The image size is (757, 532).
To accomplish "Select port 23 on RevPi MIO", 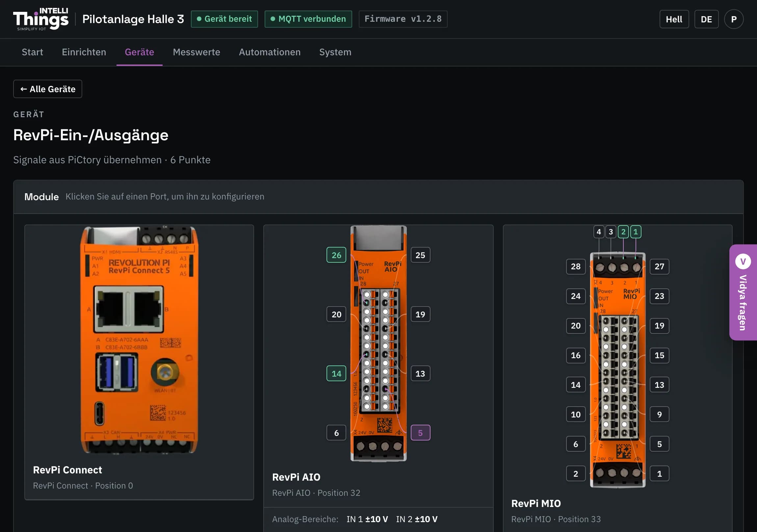I will tap(659, 296).
